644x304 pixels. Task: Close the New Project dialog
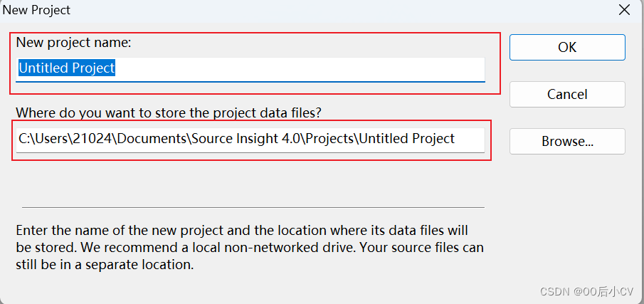(x=624, y=10)
